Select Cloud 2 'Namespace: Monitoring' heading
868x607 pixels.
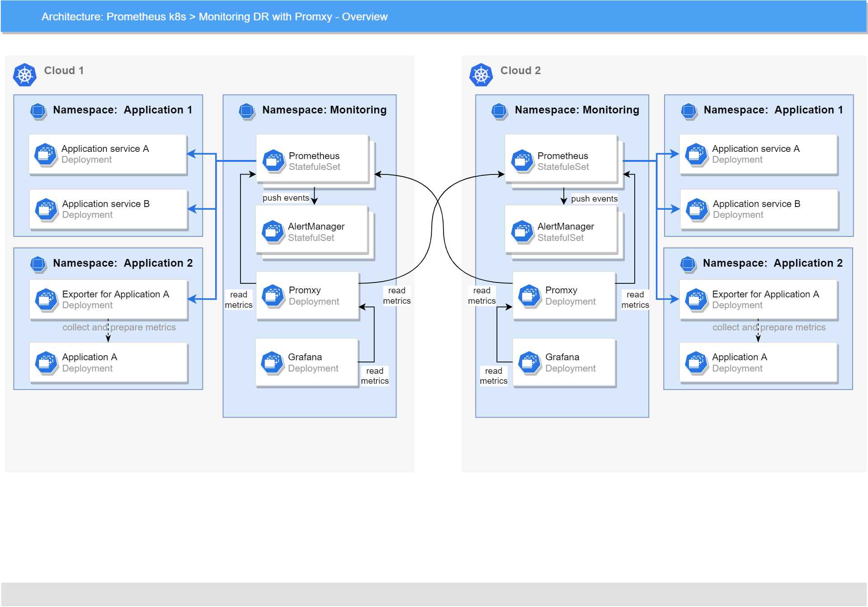click(x=577, y=110)
